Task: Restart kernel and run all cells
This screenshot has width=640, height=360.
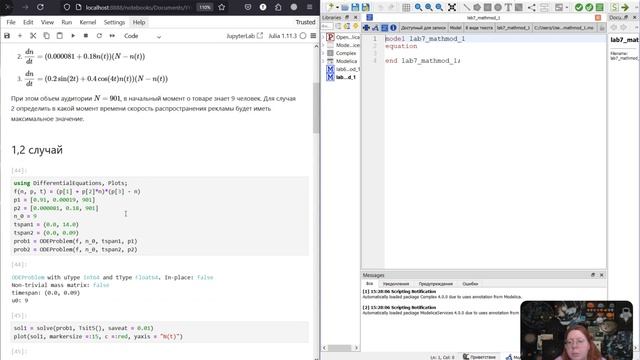Action: coord(112,36)
